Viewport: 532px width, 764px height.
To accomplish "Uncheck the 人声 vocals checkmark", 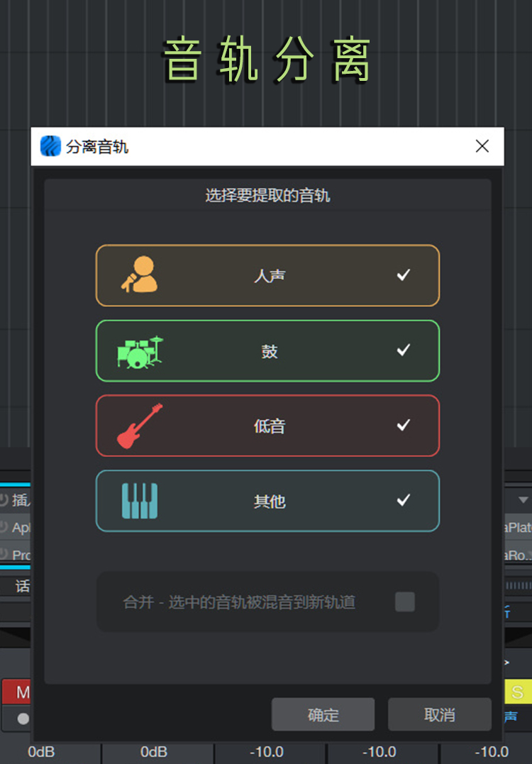I will click(x=404, y=275).
